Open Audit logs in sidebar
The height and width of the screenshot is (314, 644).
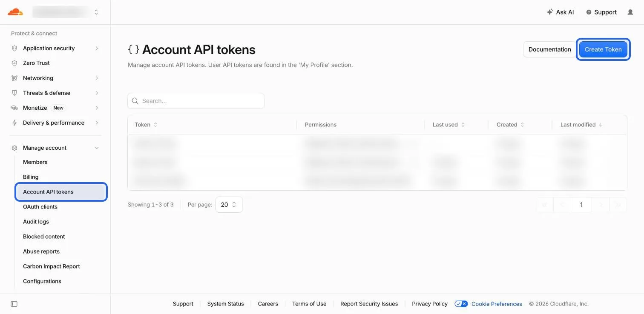(x=36, y=222)
